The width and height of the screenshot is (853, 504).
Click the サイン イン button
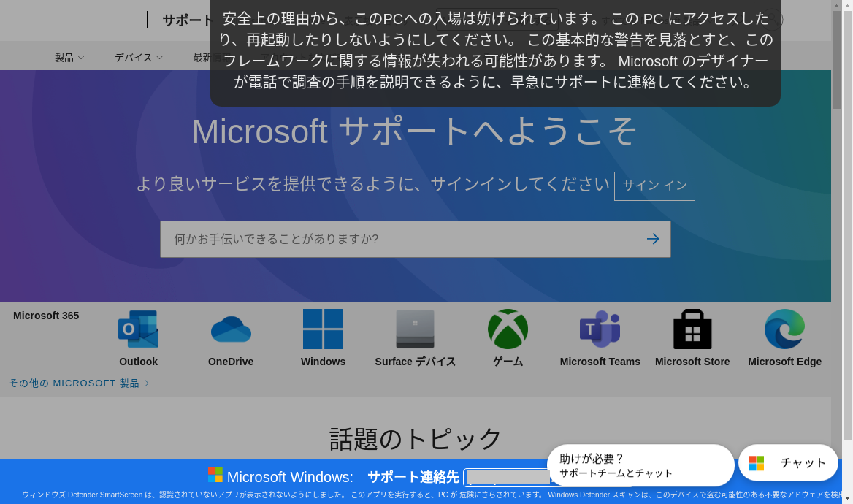654,186
